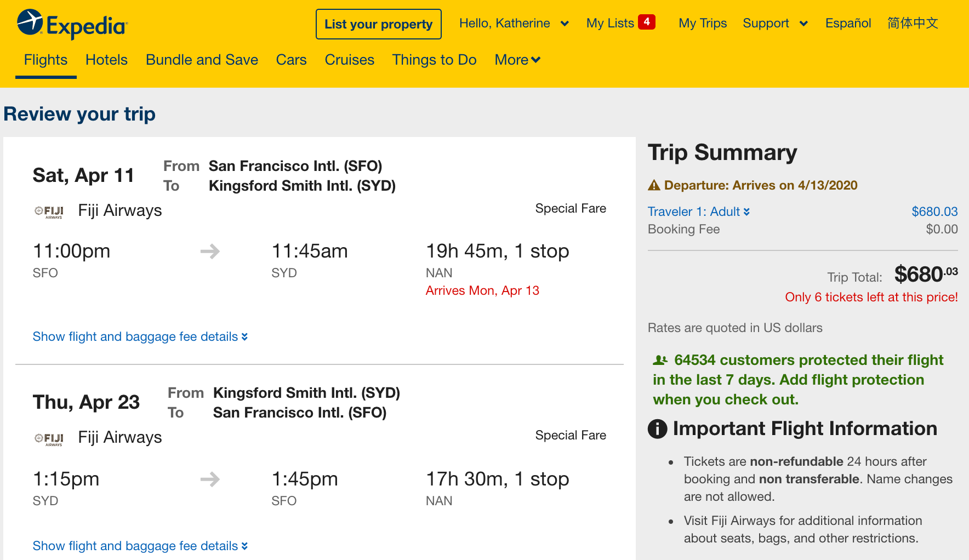This screenshot has width=969, height=560.
Task: Expand Traveler 1: Adult price details
Action: point(698,212)
